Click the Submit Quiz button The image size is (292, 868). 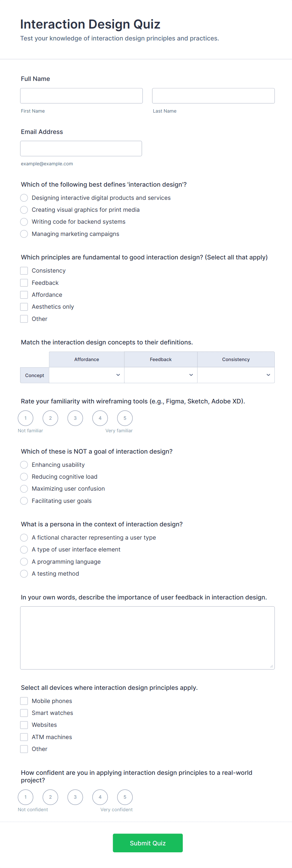pos(148,843)
